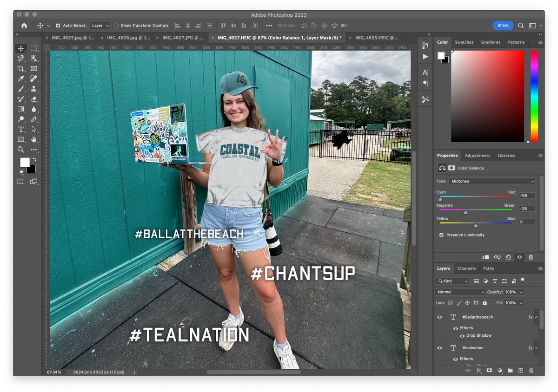Enable Show Transform Controls checkbox
558x392 pixels.
(x=116, y=26)
